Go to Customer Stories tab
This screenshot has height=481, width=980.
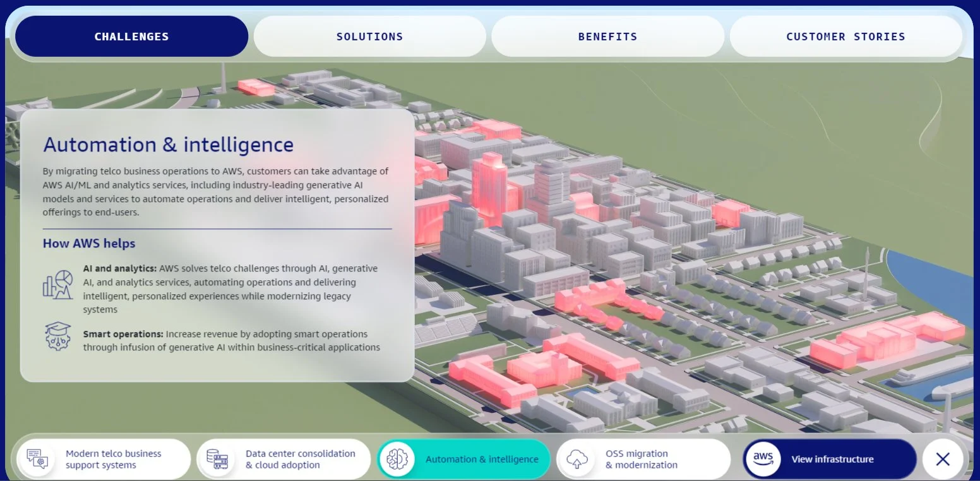pos(846,37)
